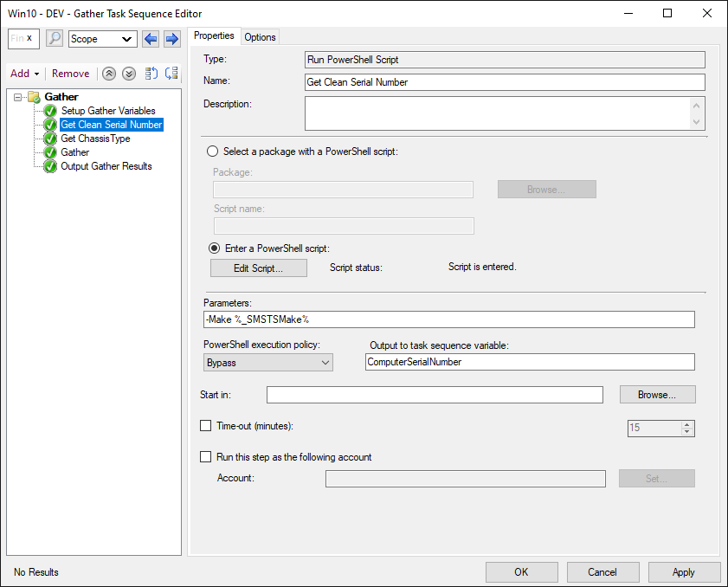
Task: Click green check icon beside Get Clean Serial Number
Action: pos(50,125)
